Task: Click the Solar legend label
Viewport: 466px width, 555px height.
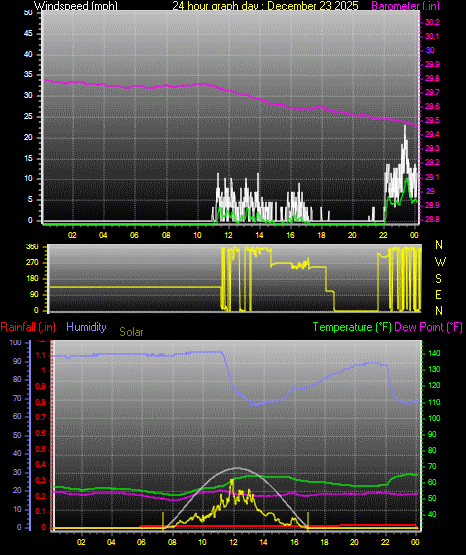Action: click(x=131, y=332)
